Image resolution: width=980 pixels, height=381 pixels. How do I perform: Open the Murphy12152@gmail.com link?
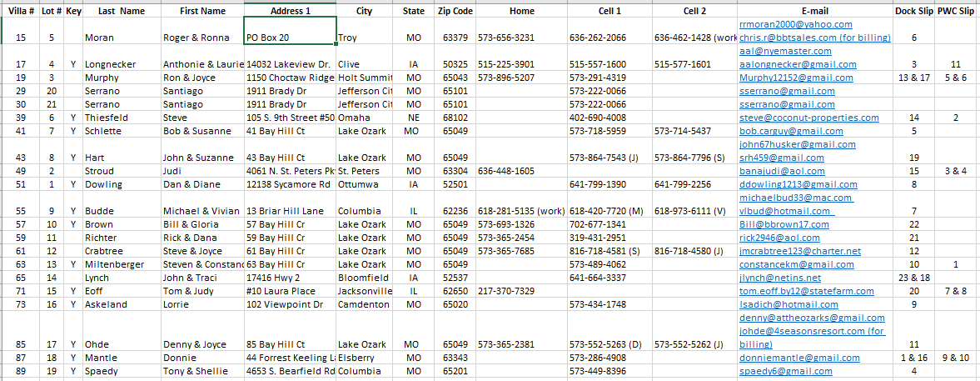coord(796,78)
